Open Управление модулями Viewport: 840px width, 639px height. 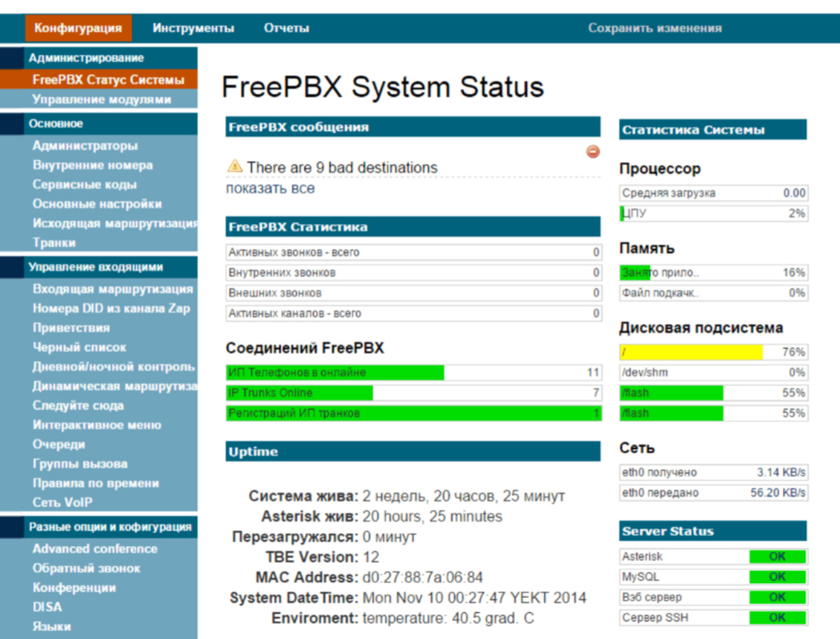pos(102,99)
